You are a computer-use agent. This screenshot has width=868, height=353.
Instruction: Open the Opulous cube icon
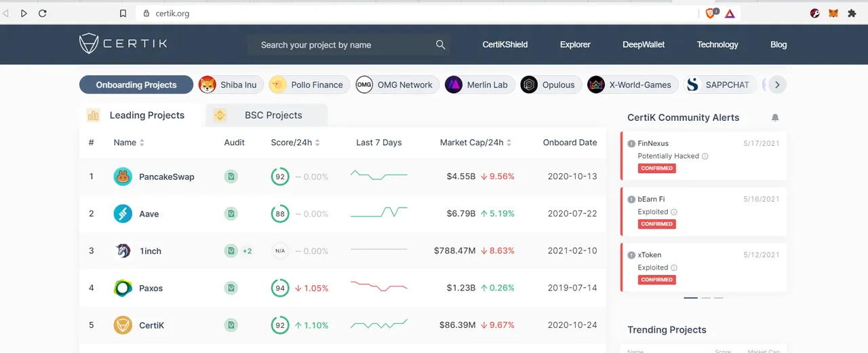click(x=529, y=85)
